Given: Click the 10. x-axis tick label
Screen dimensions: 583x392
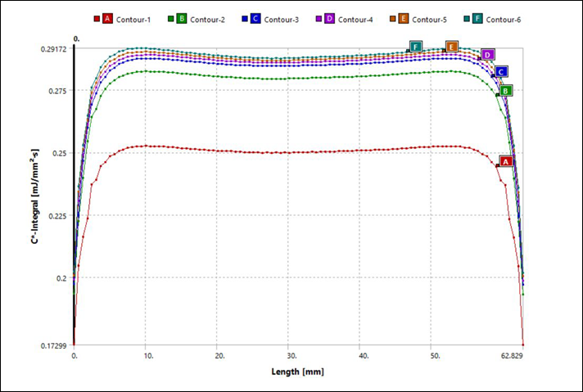Looking at the screenshot, I should 148,356.
